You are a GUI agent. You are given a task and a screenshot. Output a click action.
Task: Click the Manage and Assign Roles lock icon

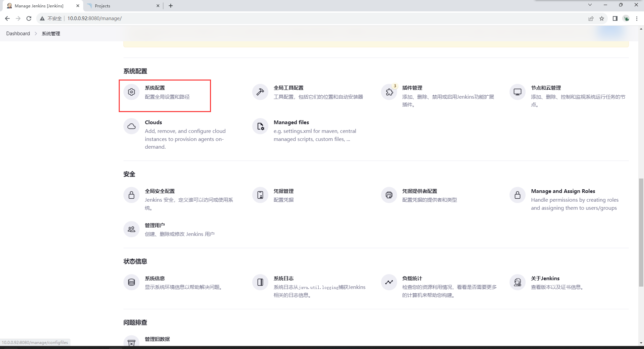(518, 195)
